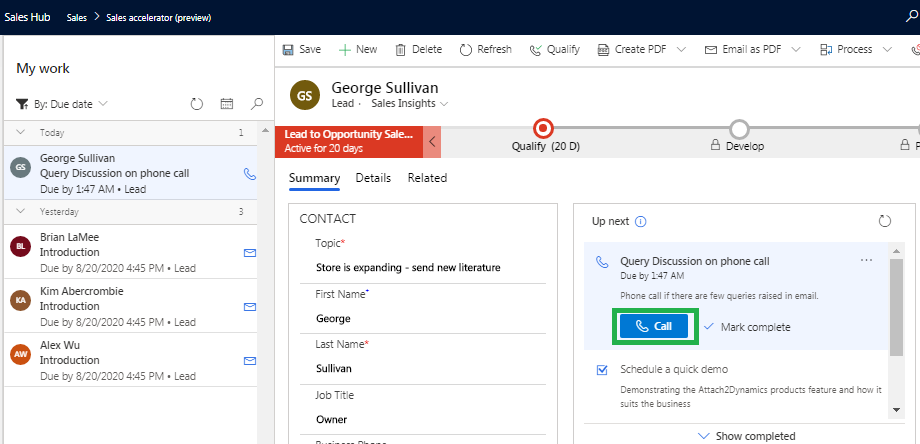The width and height of the screenshot is (920, 444).
Task: Click the filter icon in My work
Action: coord(22,104)
